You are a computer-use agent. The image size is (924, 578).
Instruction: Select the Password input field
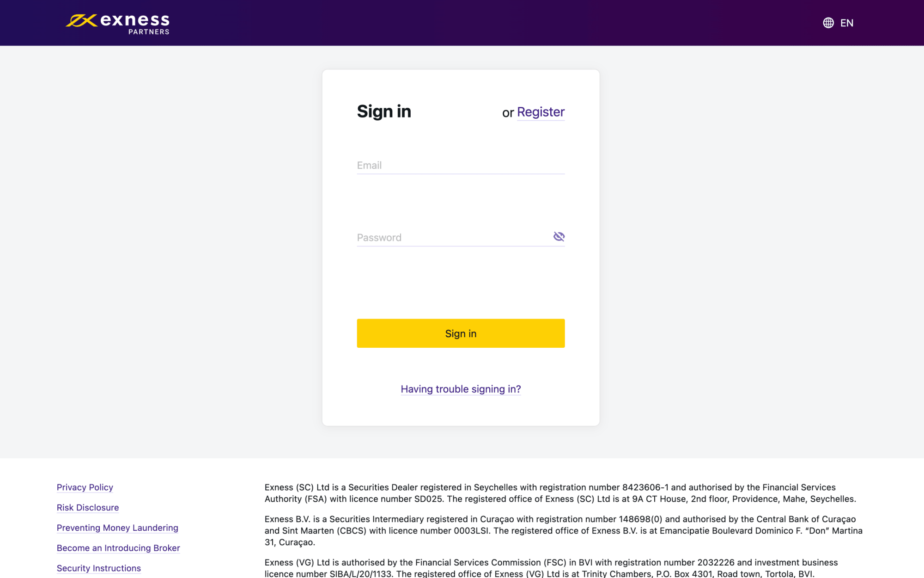460,237
